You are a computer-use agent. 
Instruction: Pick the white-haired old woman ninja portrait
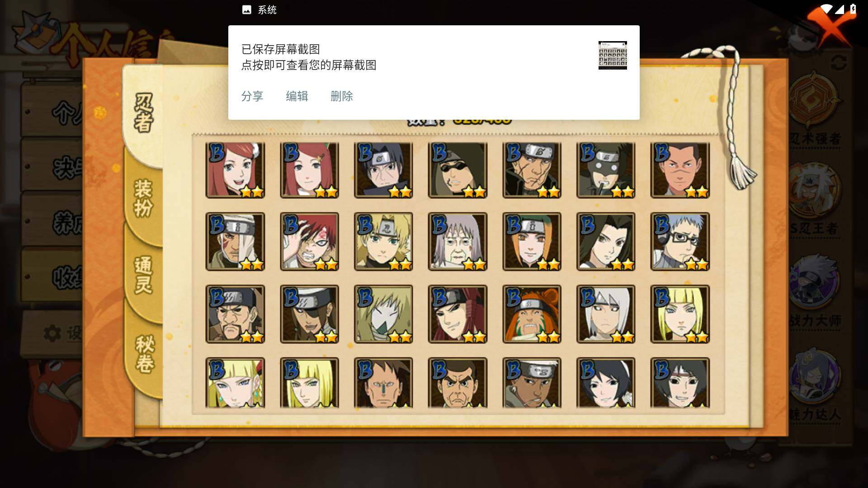pos(458,242)
